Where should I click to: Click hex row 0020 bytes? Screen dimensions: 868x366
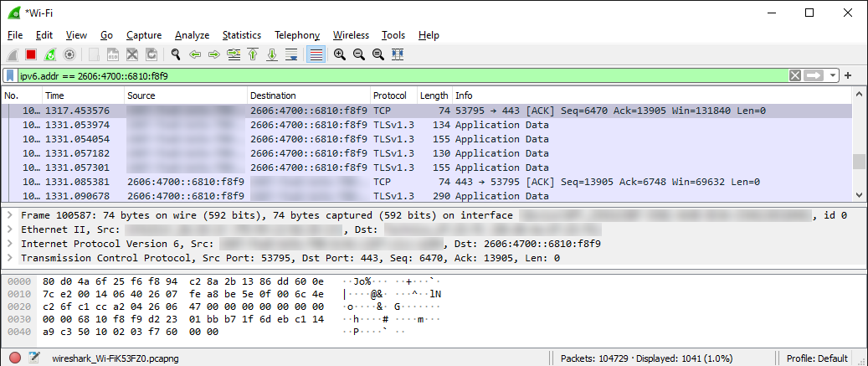182,307
